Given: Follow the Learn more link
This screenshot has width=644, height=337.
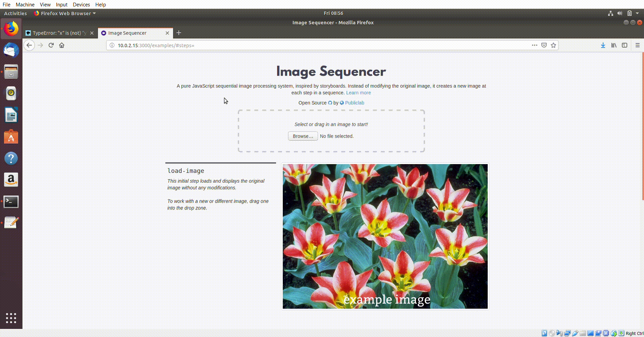Looking at the screenshot, I should coord(359,93).
